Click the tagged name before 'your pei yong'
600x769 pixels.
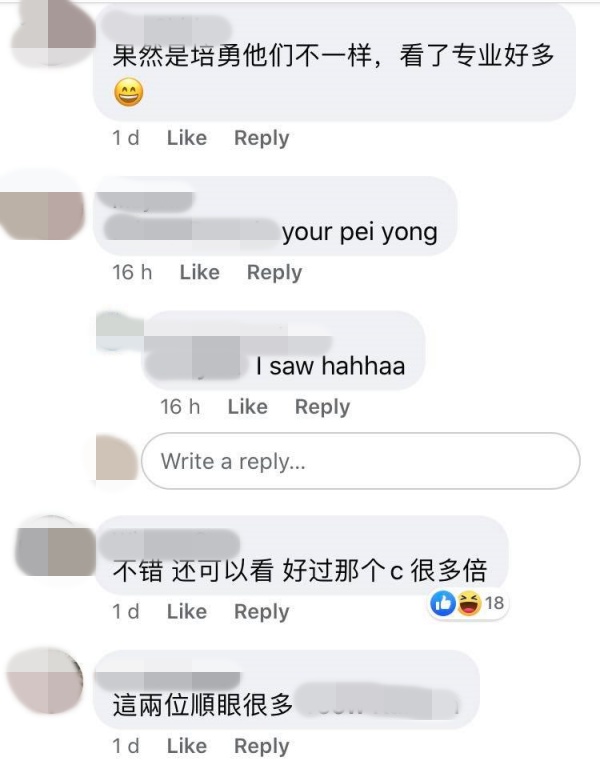(x=192, y=230)
